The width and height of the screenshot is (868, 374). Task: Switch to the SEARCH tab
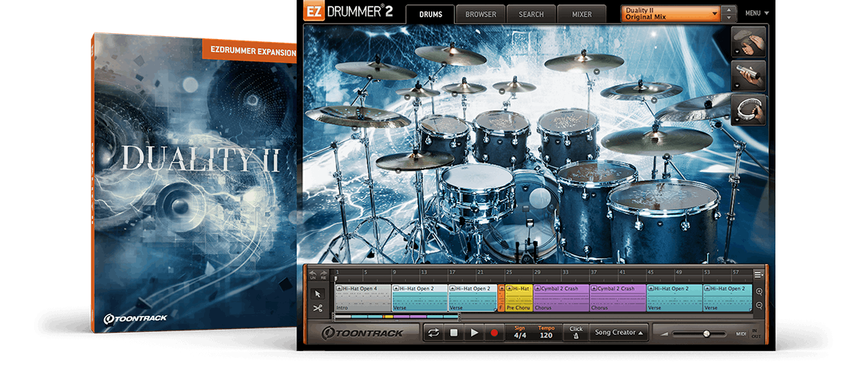click(531, 14)
